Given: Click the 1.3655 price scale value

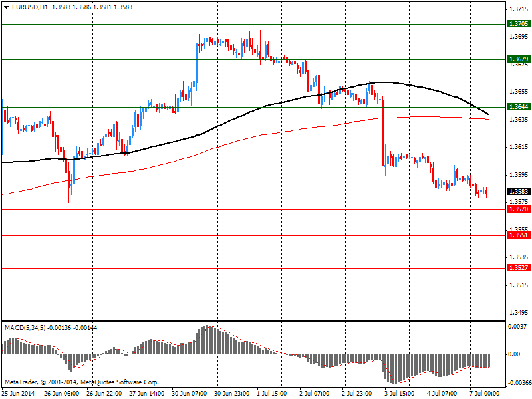Looking at the screenshot, I should tap(519, 92).
